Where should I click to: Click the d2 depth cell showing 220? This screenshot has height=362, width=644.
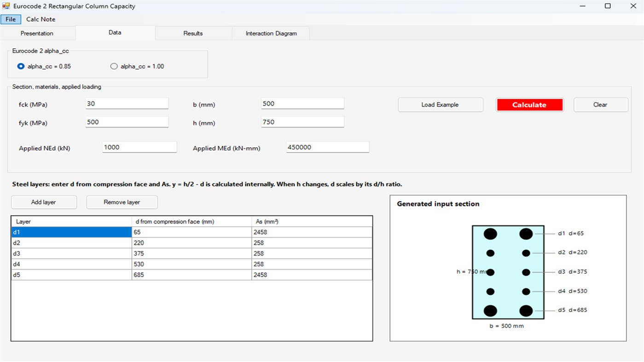coord(191,243)
